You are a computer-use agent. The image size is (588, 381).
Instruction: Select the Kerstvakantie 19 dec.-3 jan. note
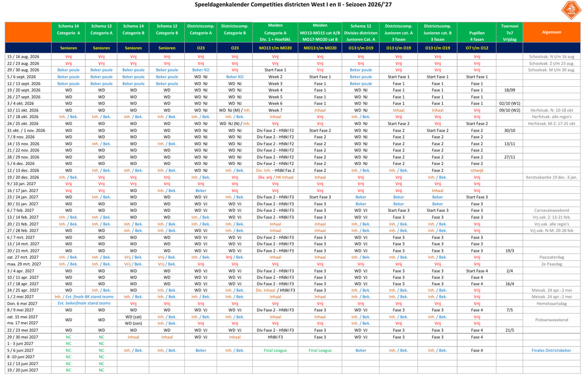click(x=551, y=177)
